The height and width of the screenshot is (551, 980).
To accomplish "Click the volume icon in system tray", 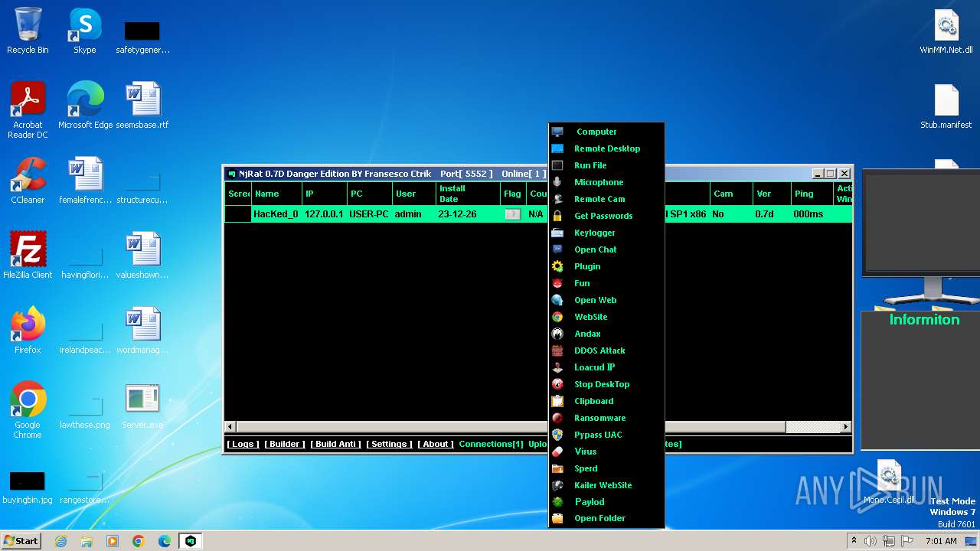I will click(x=871, y=541).
